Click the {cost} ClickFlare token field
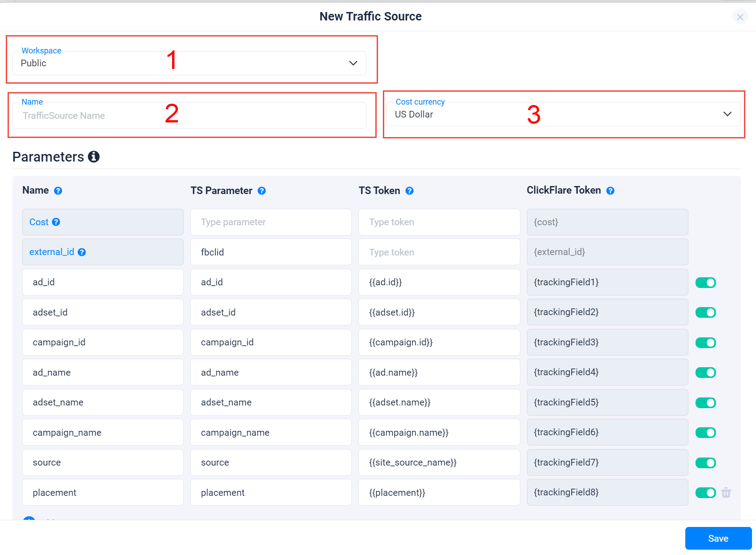756x555 pixels. click(607, 222)
